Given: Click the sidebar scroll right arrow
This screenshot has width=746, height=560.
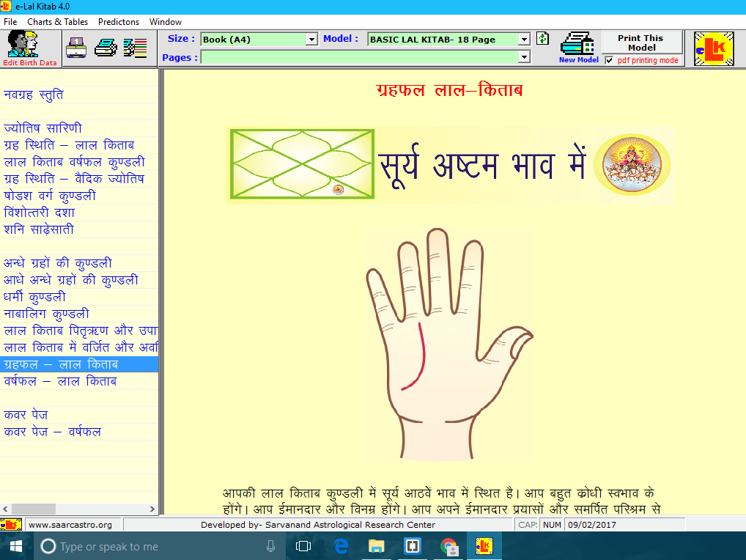Looking at the screenshot, I should (152, 509).
